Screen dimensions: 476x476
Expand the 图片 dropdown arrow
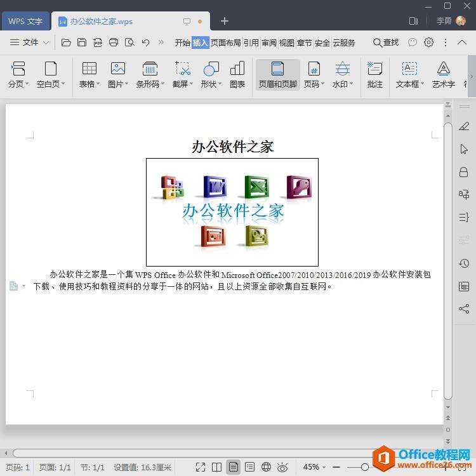pyautogui.click(x=126, y=84)
